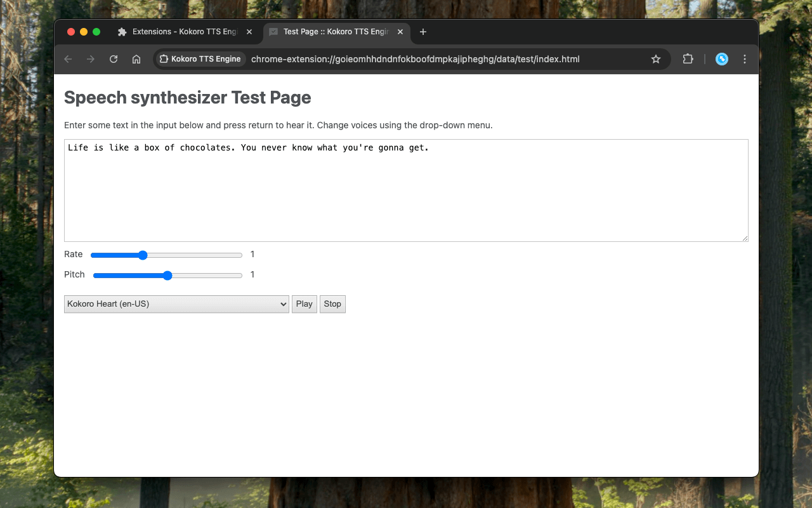This screenshot has height=508, width=812.
Task: Bookmark this page with the star icon
Action: tap(656, 59)
